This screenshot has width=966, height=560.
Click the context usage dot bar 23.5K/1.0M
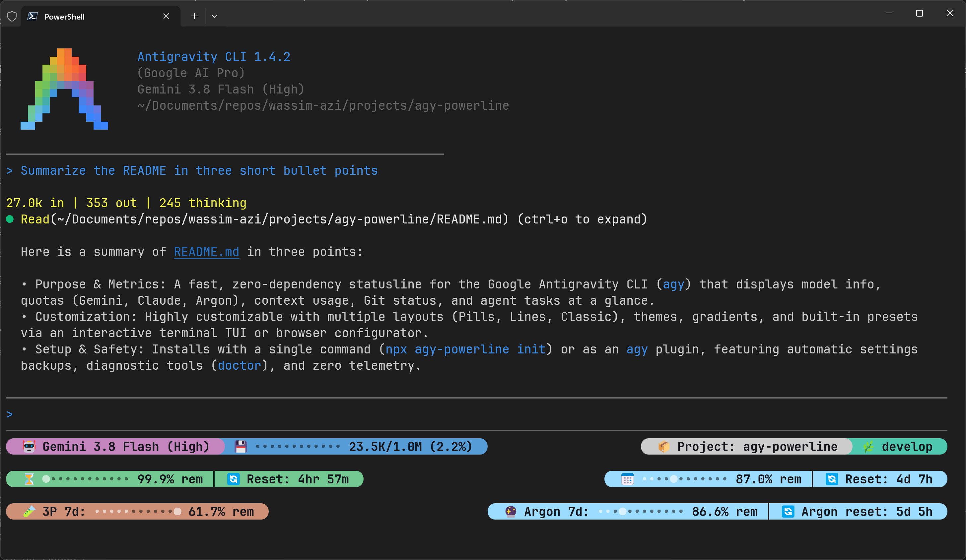pyautogui.click(x=298, y=447)
